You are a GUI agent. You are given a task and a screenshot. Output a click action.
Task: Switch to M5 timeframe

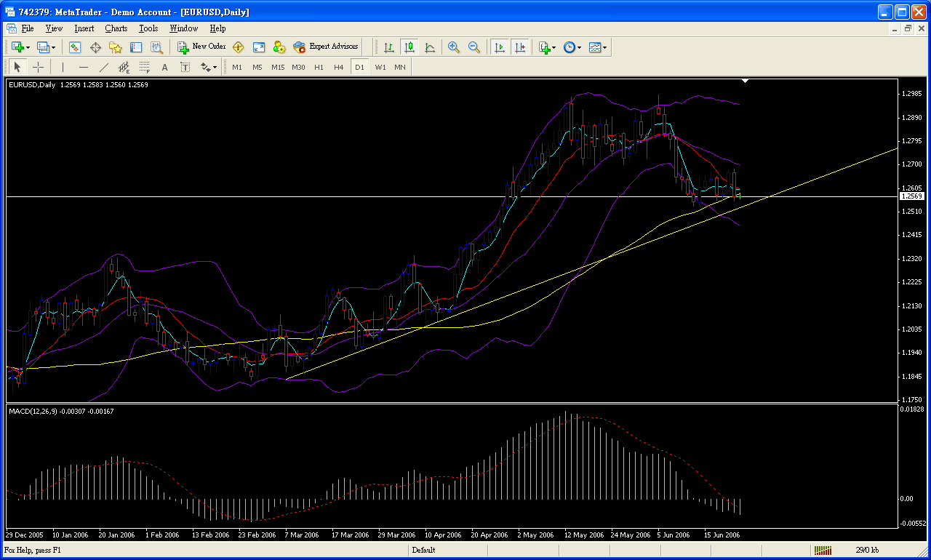[x=257, y=67]
